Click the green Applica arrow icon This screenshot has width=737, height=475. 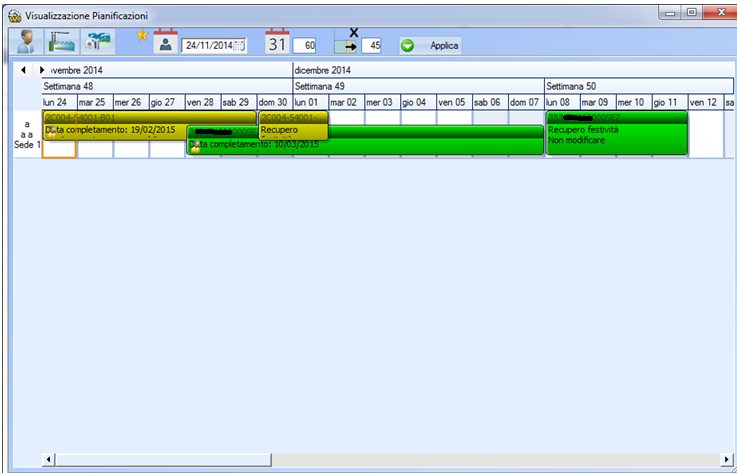click(x=408, y=46)
